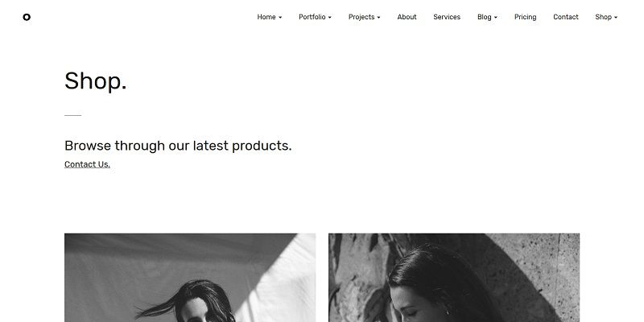Select the Home nav label

(266, 17)
